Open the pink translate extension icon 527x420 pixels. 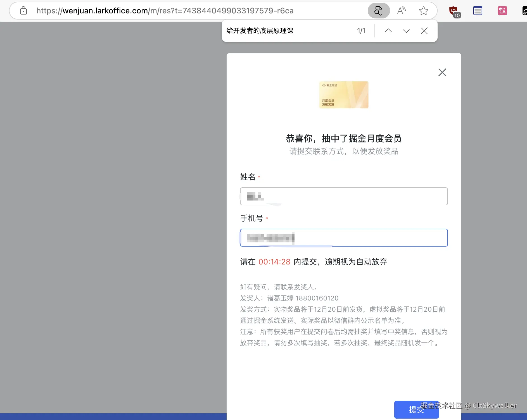(502, 11)
